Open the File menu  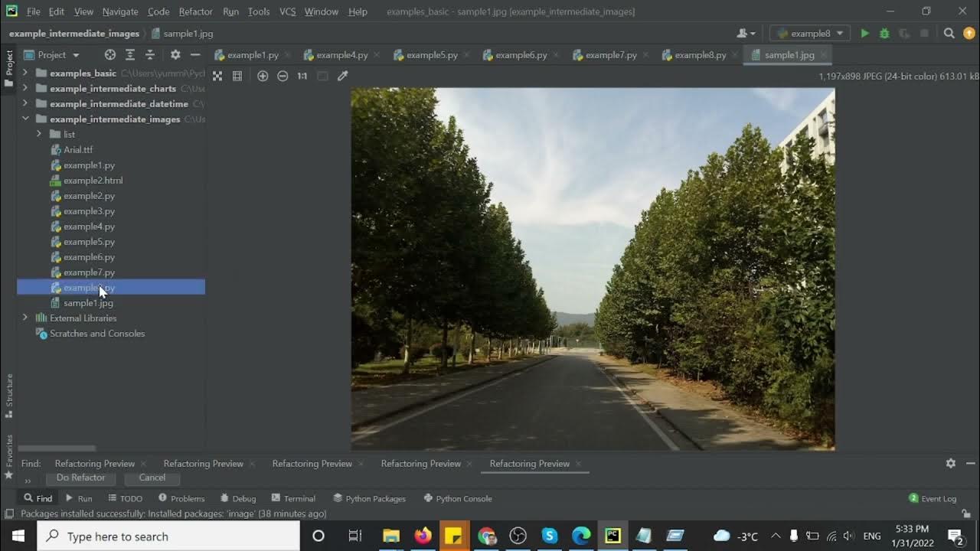point(34,11)
